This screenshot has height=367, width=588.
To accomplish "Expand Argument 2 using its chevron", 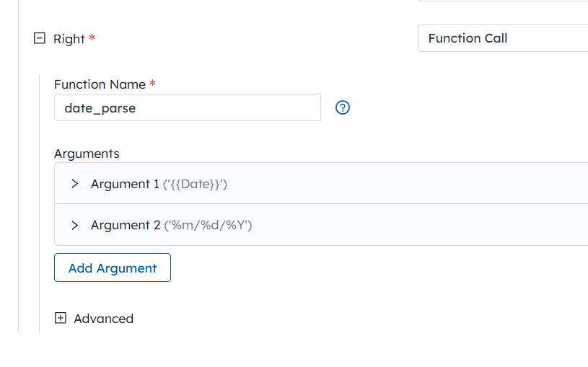I will point(74,225).
